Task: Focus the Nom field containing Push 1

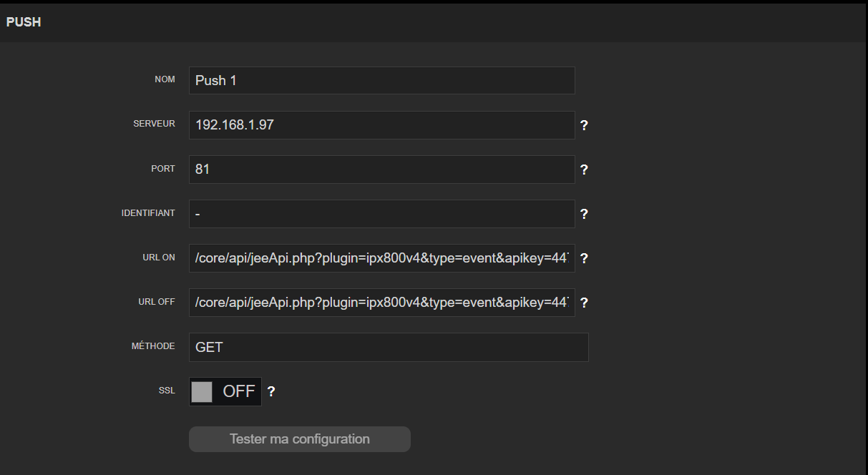Action: pyautogui.click(x=381, y=81)
